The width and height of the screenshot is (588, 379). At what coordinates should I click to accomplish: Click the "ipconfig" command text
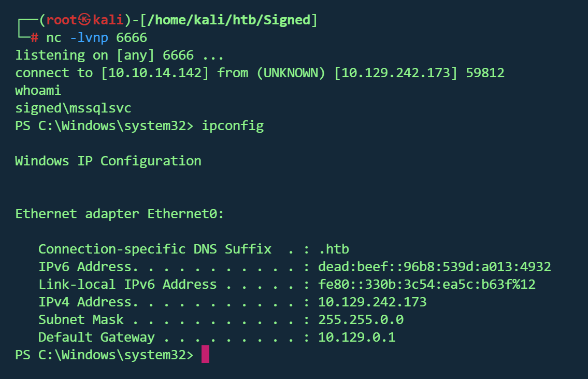233,126
